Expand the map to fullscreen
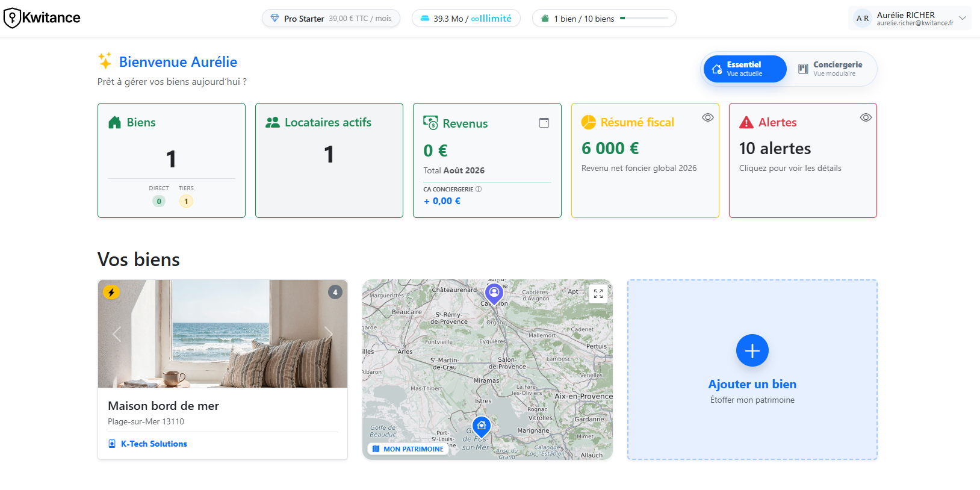Image resolution: width=980 pixels, height=490 pixels. (x=598, y=294)
